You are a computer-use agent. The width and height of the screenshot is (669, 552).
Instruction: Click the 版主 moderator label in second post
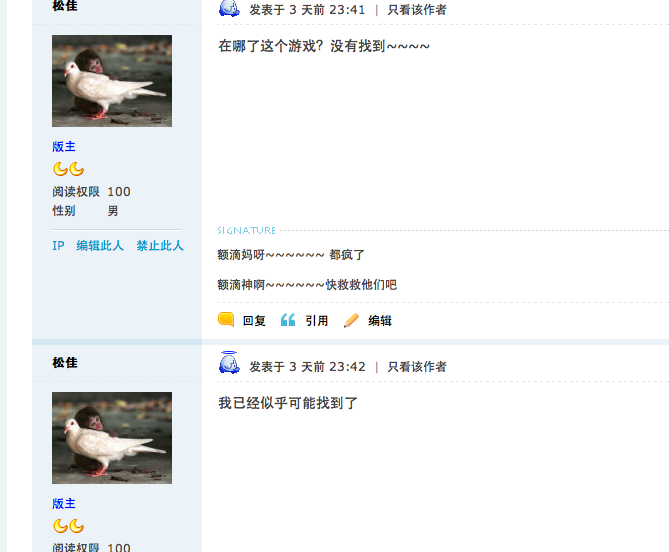64,504
